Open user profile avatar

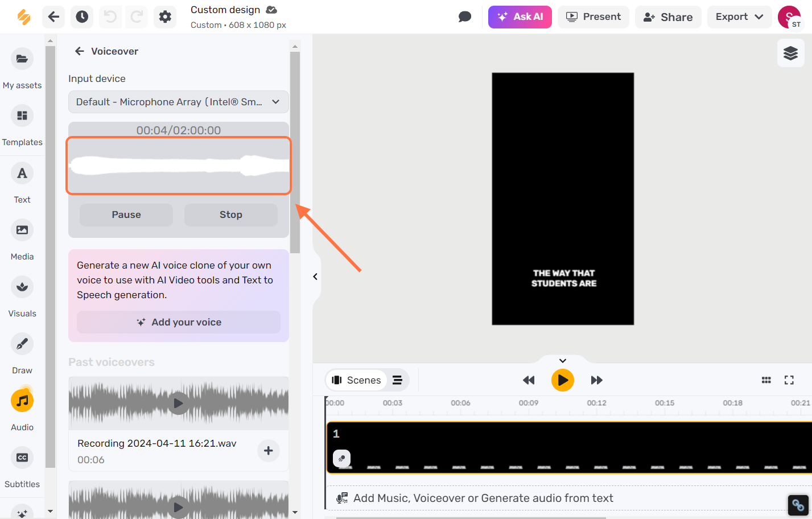coord(789,17)
